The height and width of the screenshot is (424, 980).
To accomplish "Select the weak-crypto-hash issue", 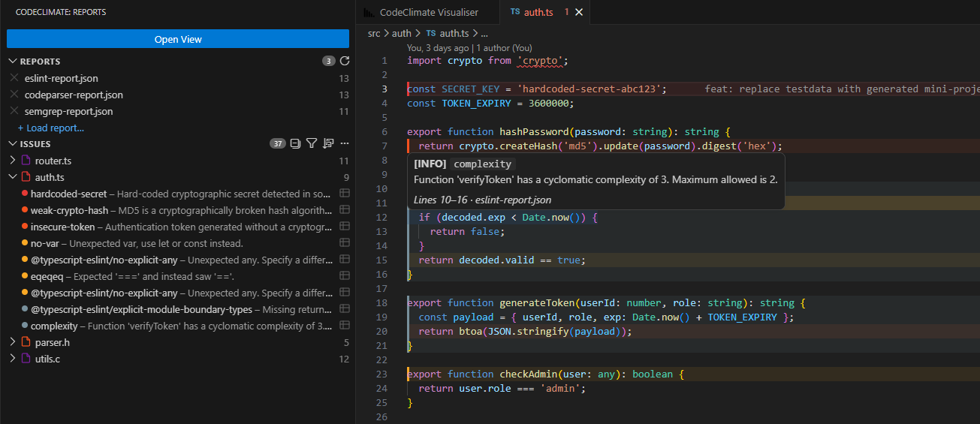I will 178,210.
